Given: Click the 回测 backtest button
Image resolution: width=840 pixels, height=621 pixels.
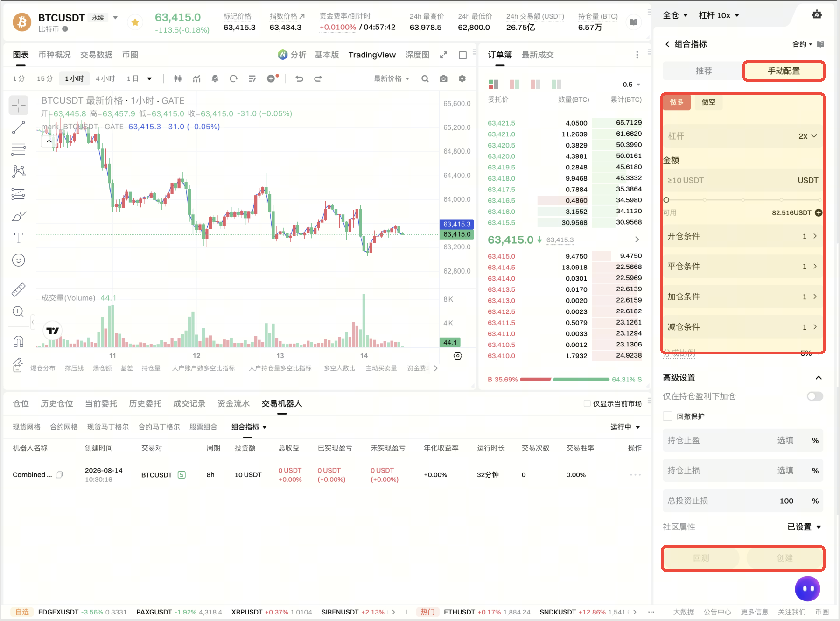Looking at the screenshot, I should (x=701, y=558).
